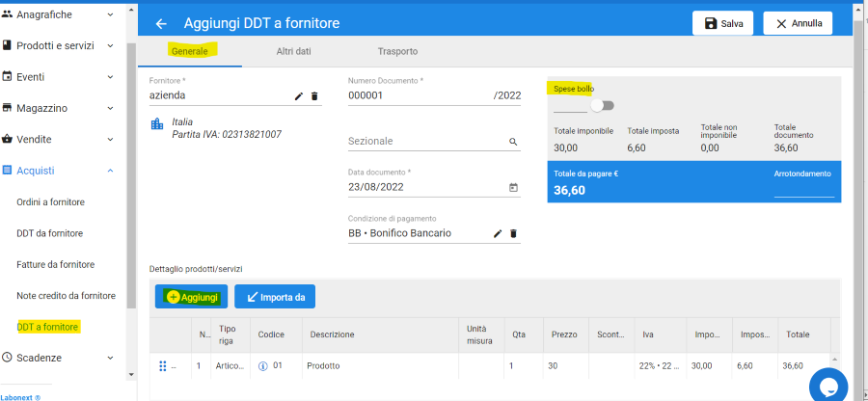Screen dimensions: 868x401
Task: Switch to the Altri dati tab
Action: 293,51
